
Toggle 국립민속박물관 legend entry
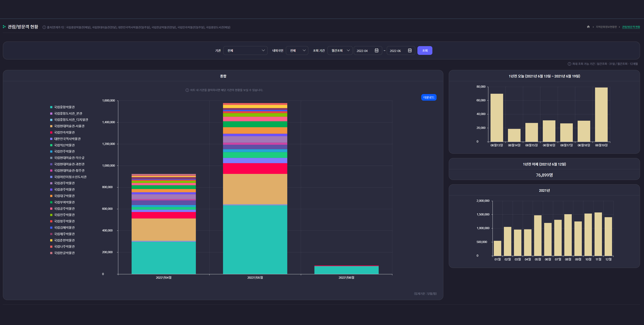pos(63,132)
